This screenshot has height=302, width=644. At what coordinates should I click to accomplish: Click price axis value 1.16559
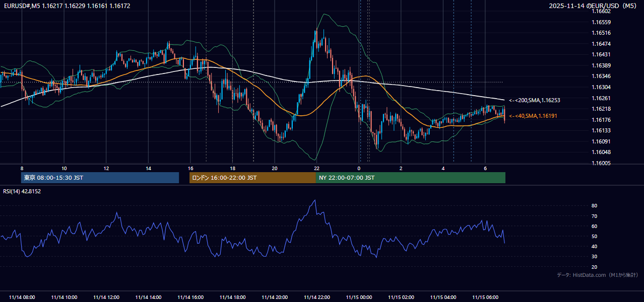click(x=601, y=22)
